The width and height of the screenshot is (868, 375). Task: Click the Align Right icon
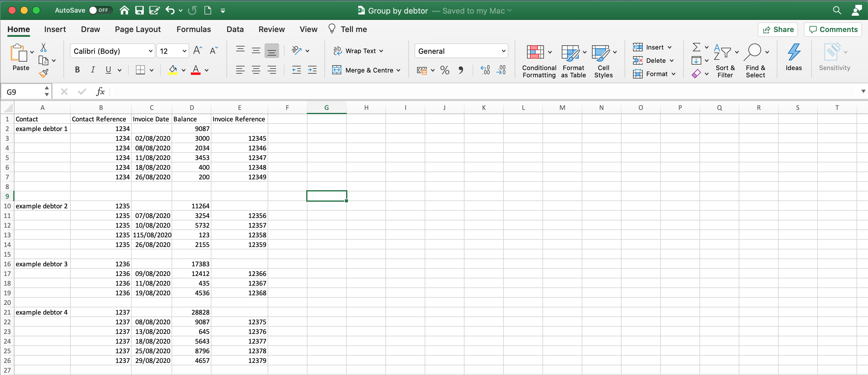(272, 70)
